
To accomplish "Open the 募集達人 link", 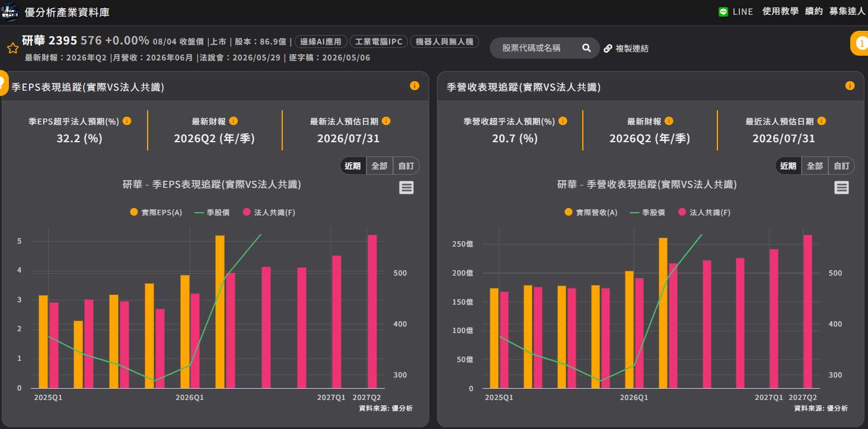I will (847, 11).
